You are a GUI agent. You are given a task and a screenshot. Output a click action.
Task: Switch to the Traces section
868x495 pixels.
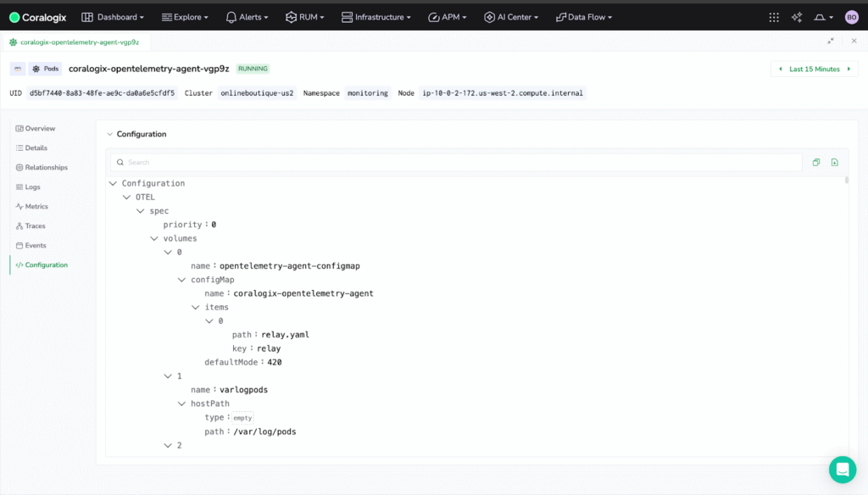(x=31, y=226)
